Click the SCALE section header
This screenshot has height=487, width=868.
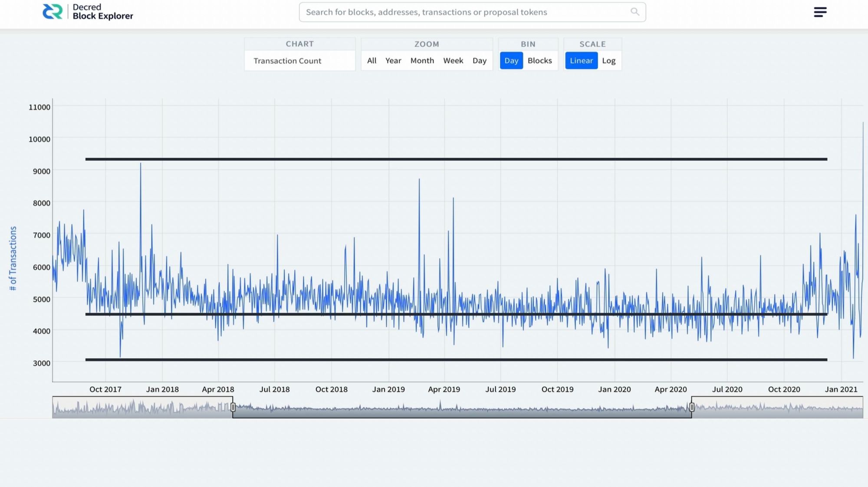tap(592, 44)
